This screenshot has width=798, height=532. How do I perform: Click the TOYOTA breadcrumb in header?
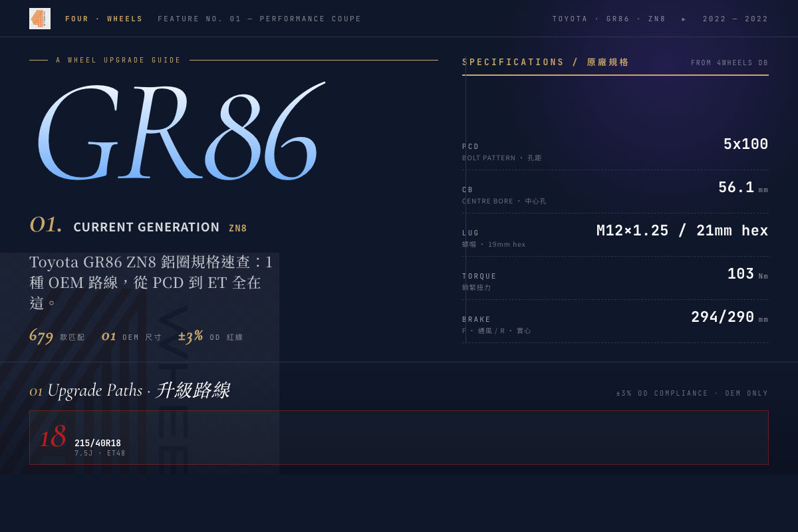pyautogui.click(x=570, y=19)
